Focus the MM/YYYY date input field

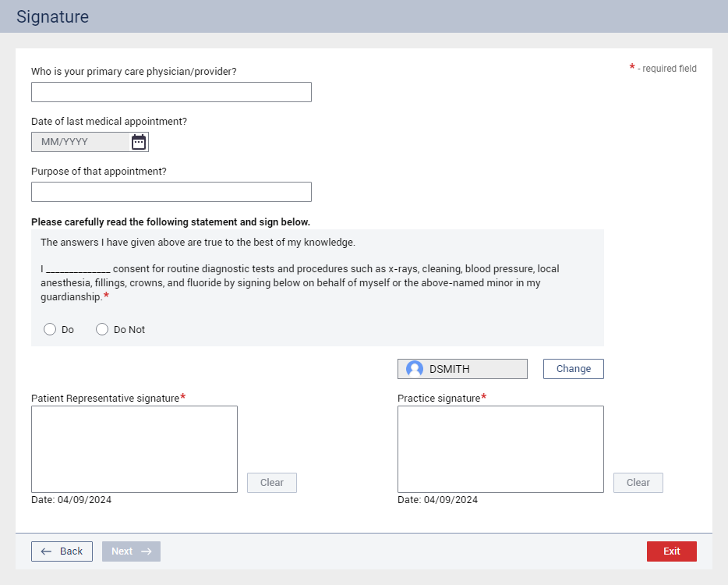click(x=80, y=142)
